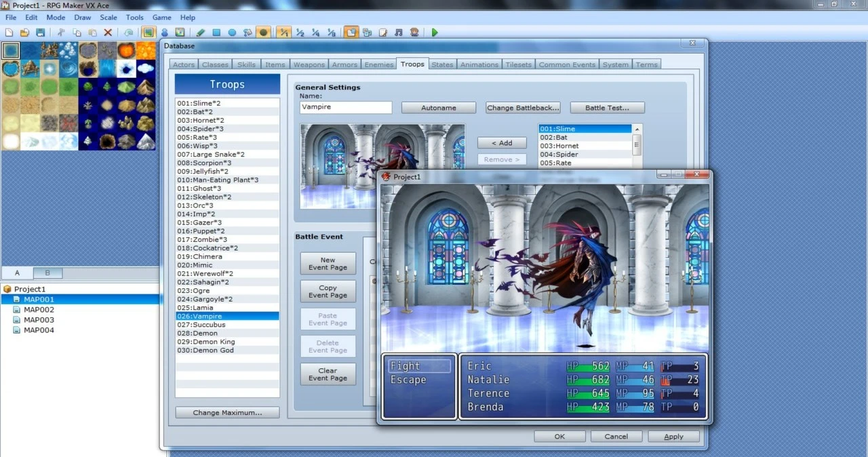Click the Save Project disk icon
868x457 pixels.
click(x=41, y=32)
